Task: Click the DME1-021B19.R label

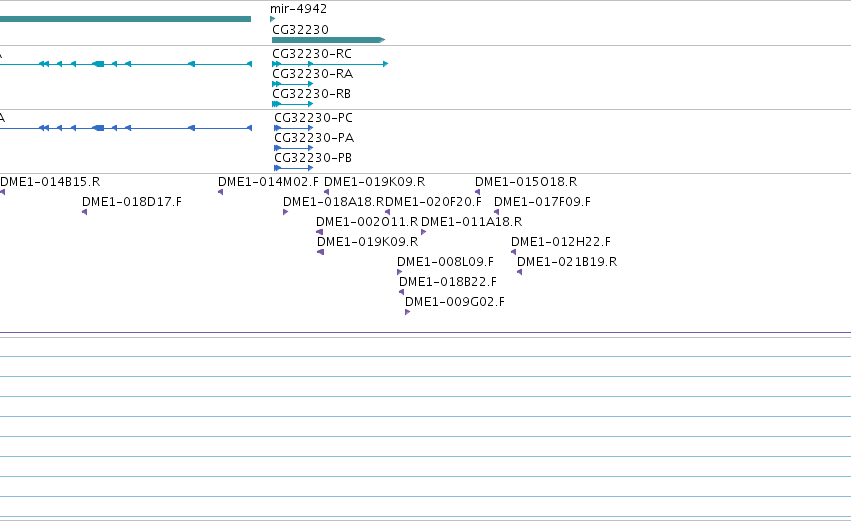Action: click(x=567, y=262)
